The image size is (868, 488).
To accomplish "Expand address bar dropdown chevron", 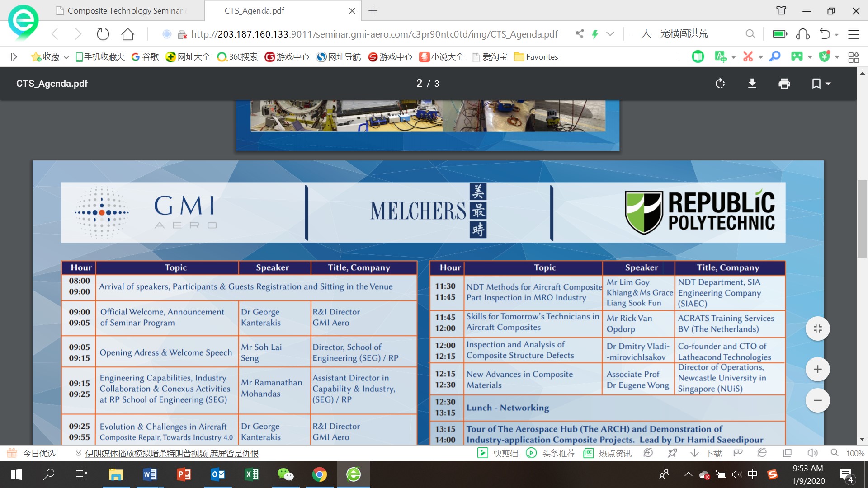I will [x=610, y=34].
